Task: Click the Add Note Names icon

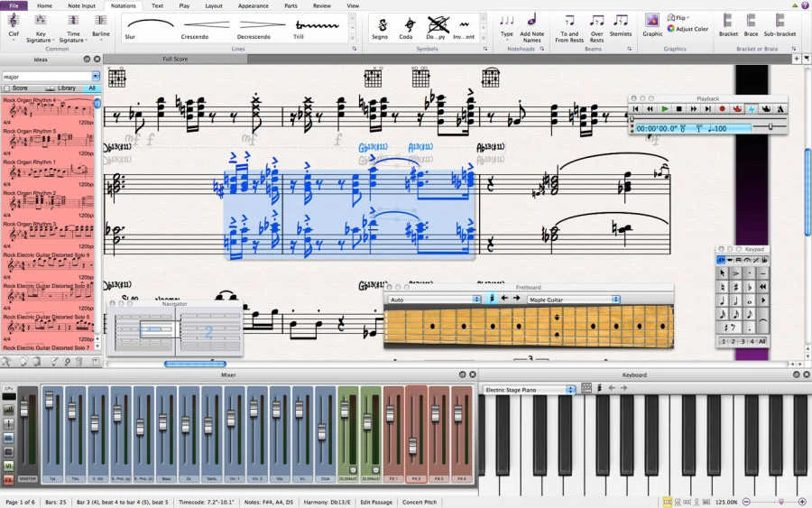Action: pos(531,23)
